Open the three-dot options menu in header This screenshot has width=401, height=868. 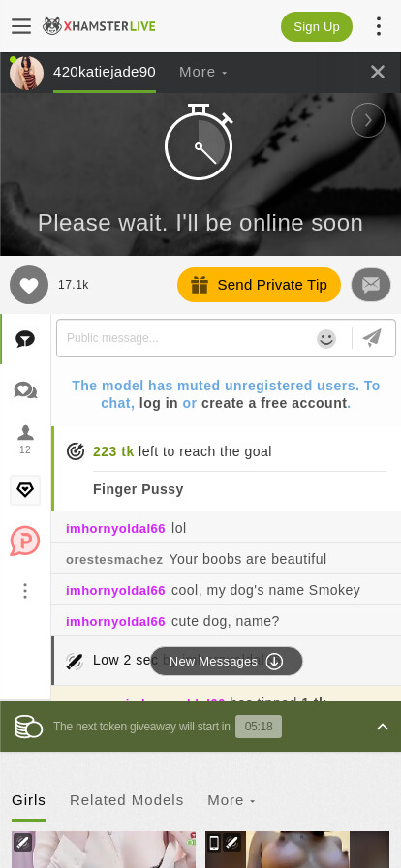pos(379,26)
